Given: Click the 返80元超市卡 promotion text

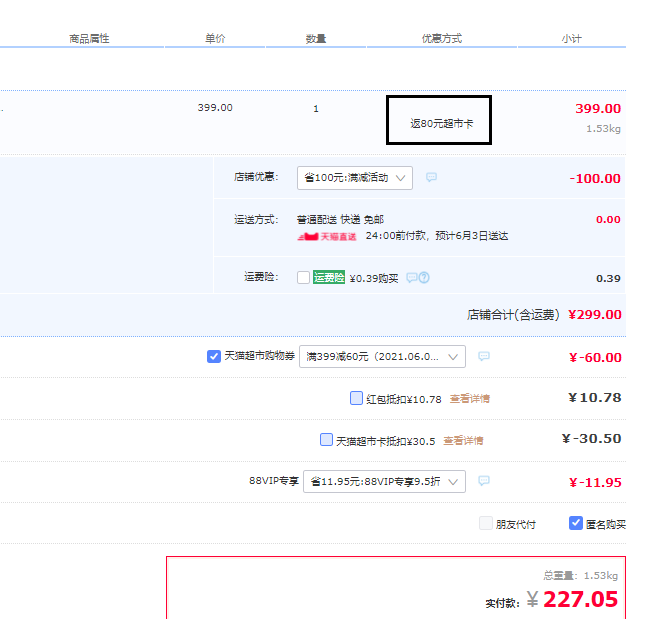Looking at the screenshot, I should (441, 123).
